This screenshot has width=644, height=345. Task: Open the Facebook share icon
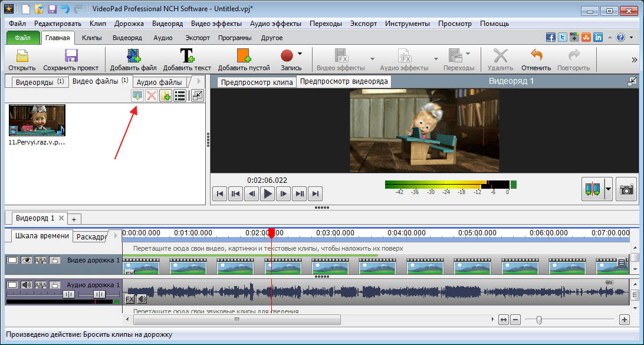(551, 37)
